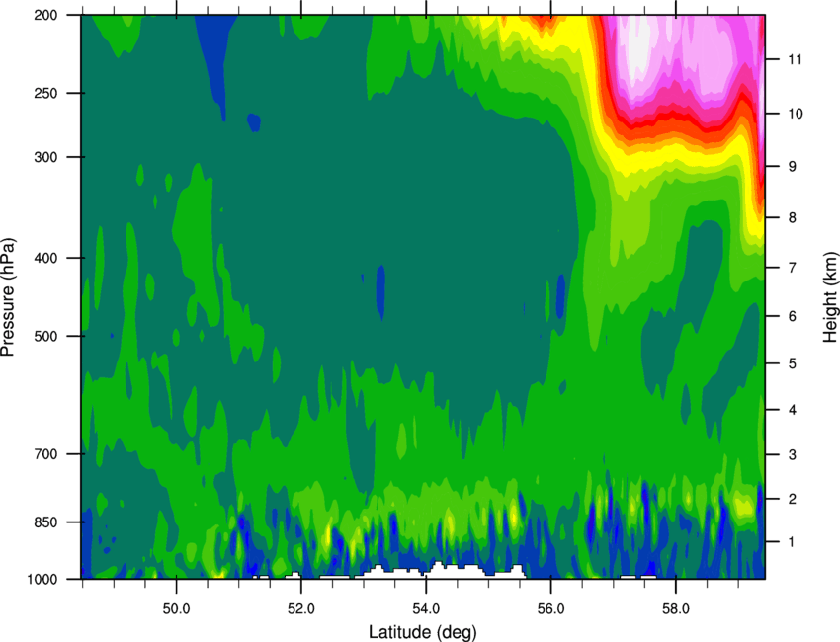Select the 1000 pressure tick label
Image resolution: width=840 pixels, height=642 pixels.
[x=42, y=580]
